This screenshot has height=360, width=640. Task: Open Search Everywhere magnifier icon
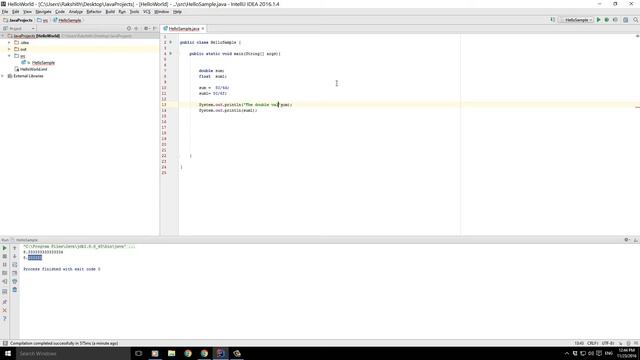636,20
